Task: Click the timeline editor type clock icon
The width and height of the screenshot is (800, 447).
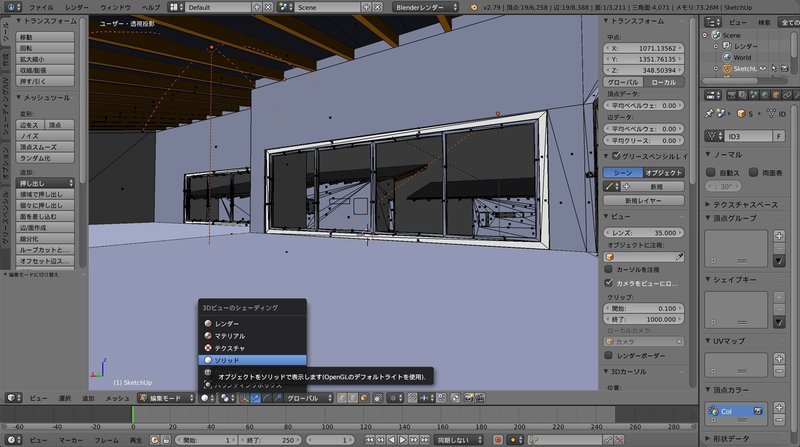Action: [x=12, y=440]
